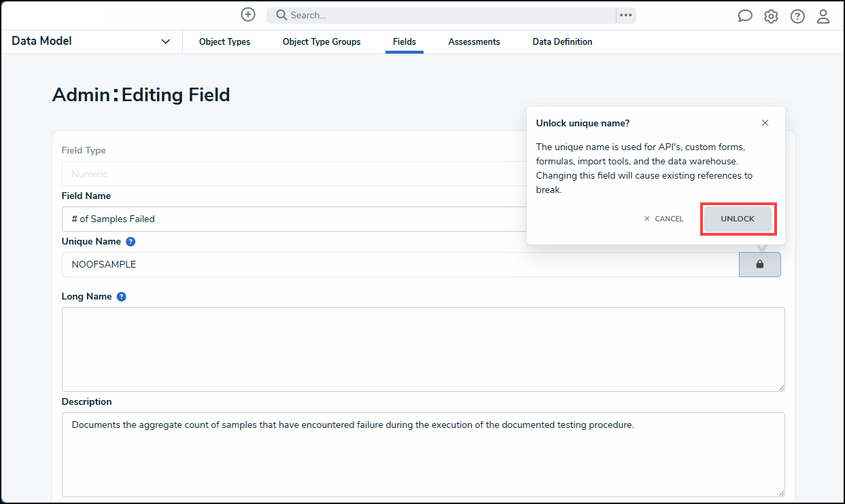Open the user profile icon
The height and width of the screenshot is (504, 845).
point(823,16)
